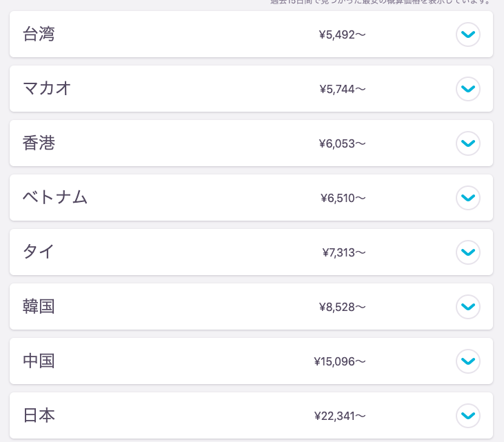
Task: Expand the 日本 row chevron
Action: pos(468,416)
